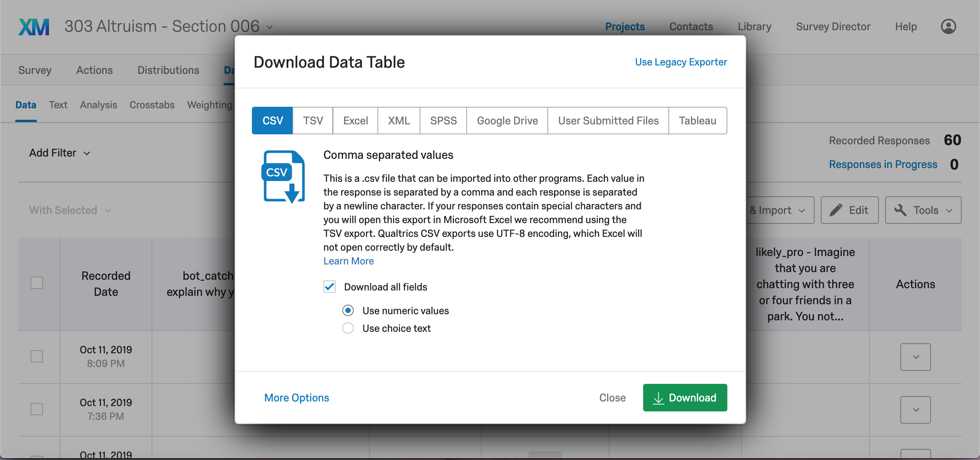The width and height of the screenshot is (980, 460).
Task: Toggle the Download all fields checkbox
Action: [x=329, y=287]
